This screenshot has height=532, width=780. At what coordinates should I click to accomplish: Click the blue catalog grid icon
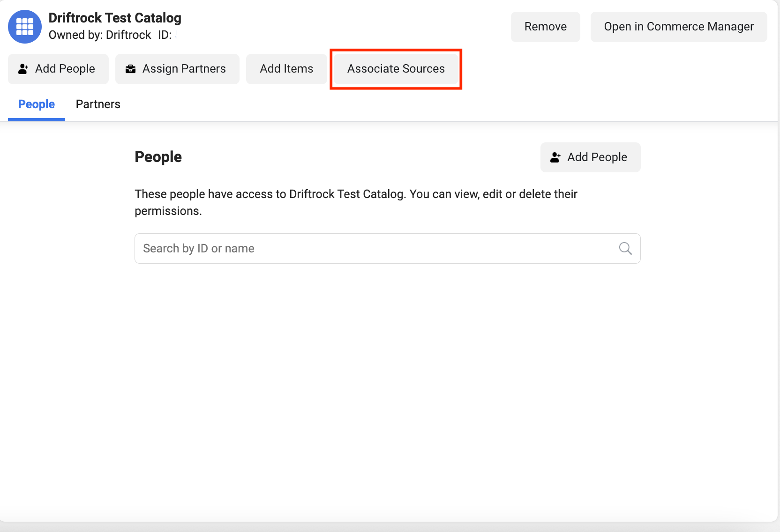[x=25, y=27]
